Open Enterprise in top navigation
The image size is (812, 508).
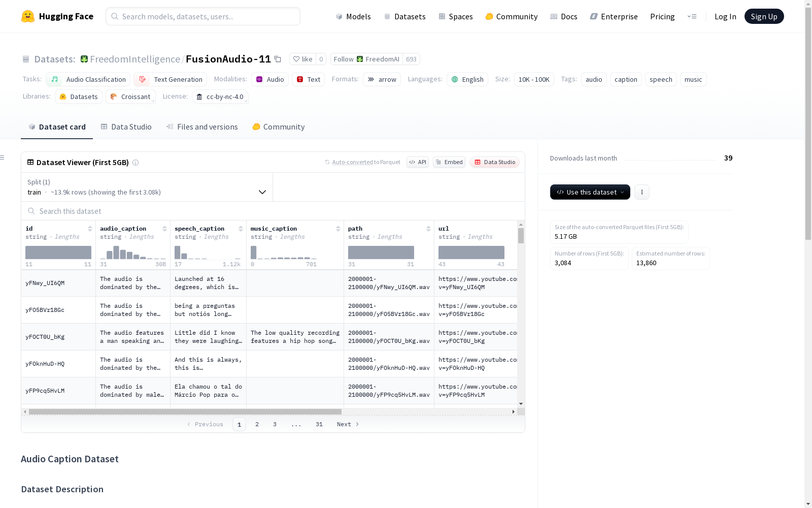click(614, 16)
